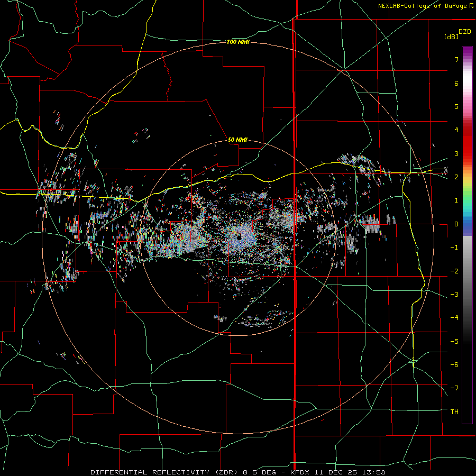Click the 3 value on color scale
The height and width of the screenshot is (476, 476).
click(456, 153)
